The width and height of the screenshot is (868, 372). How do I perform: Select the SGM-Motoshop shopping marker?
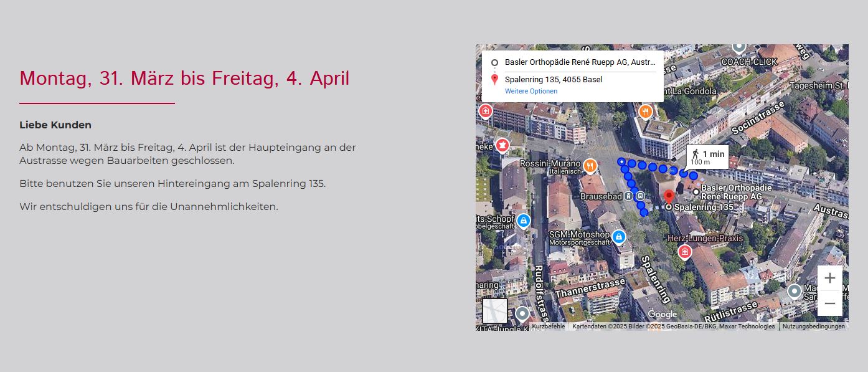click(x=619, y=237)
